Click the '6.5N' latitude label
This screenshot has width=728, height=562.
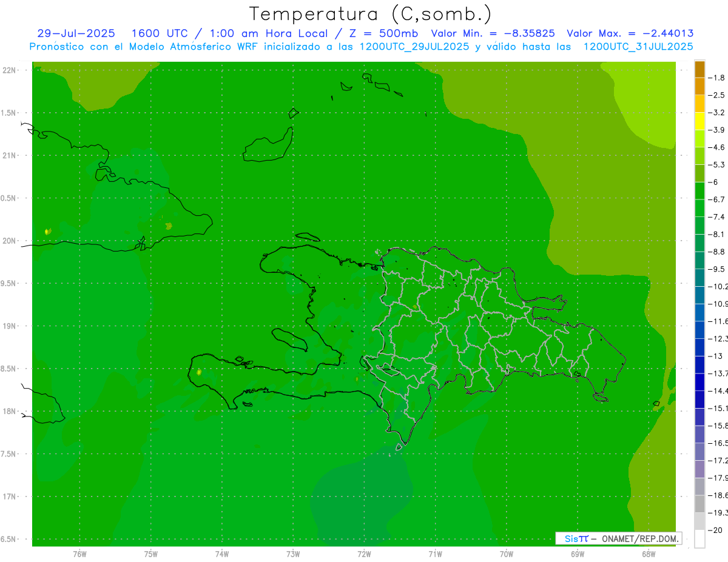click(x=9, y=539)
